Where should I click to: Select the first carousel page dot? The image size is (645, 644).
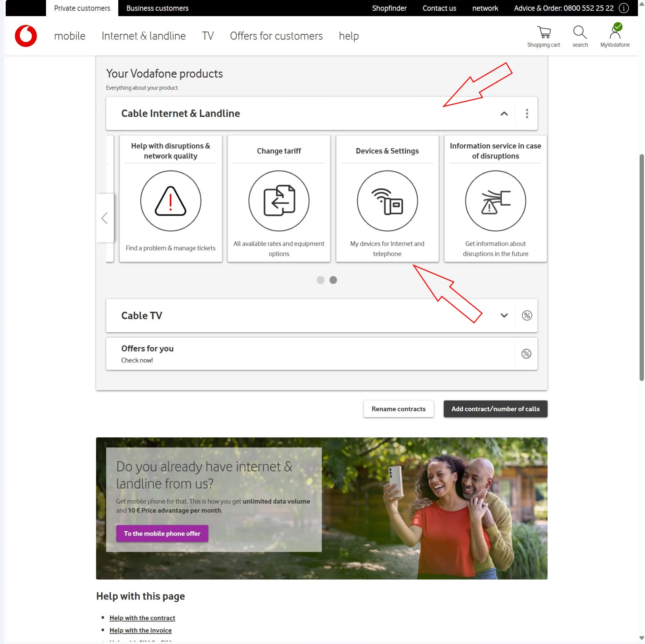click(x=320, y=280)
